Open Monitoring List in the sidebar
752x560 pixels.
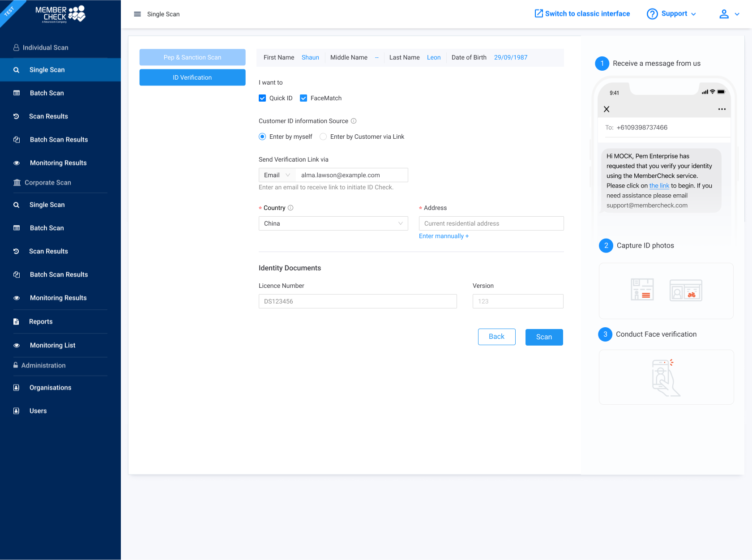pyautogui.click(x=52, y=345)
